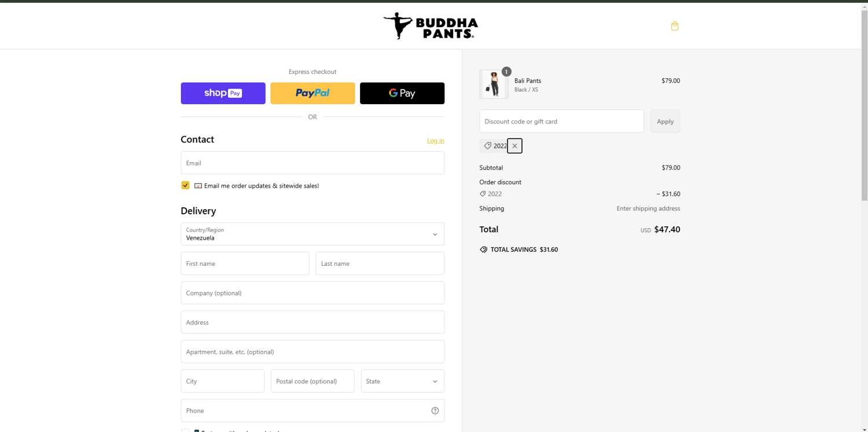
Task: Click the Postal code (optional) field
Action: pyautogui.click(x=312, y=381)
